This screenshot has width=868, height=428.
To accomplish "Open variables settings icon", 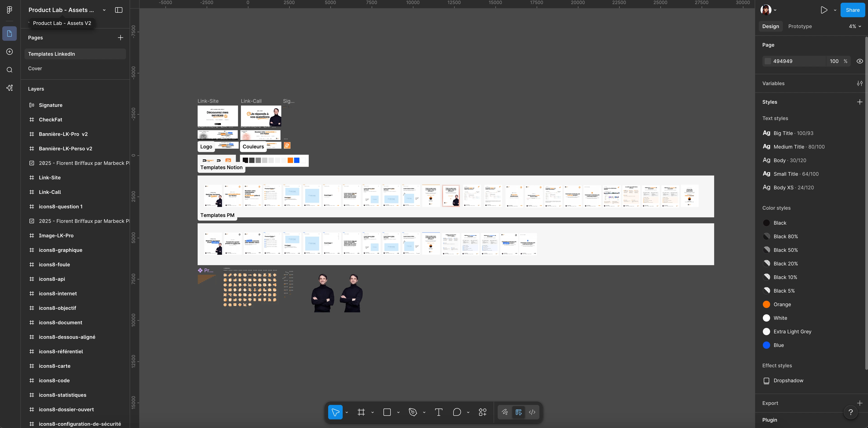I will click(x=860, y=84).
